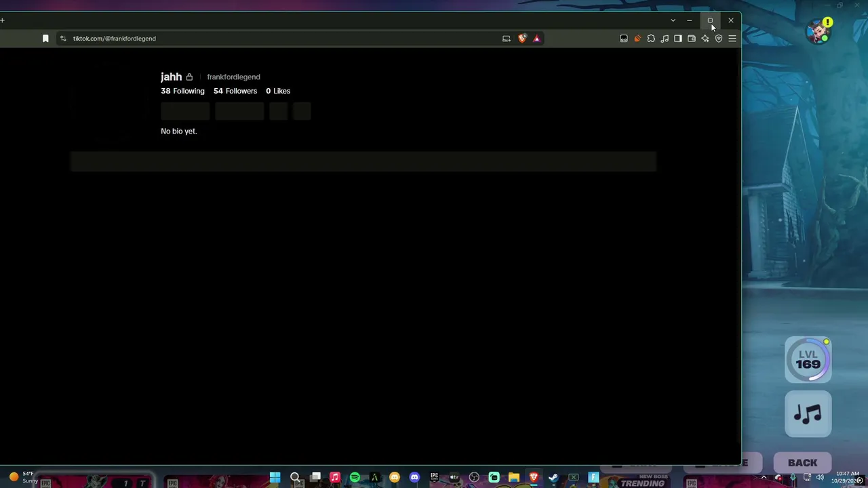Open the browser hamburger menu
Screen dimensions: 868x488
point(732,39)
